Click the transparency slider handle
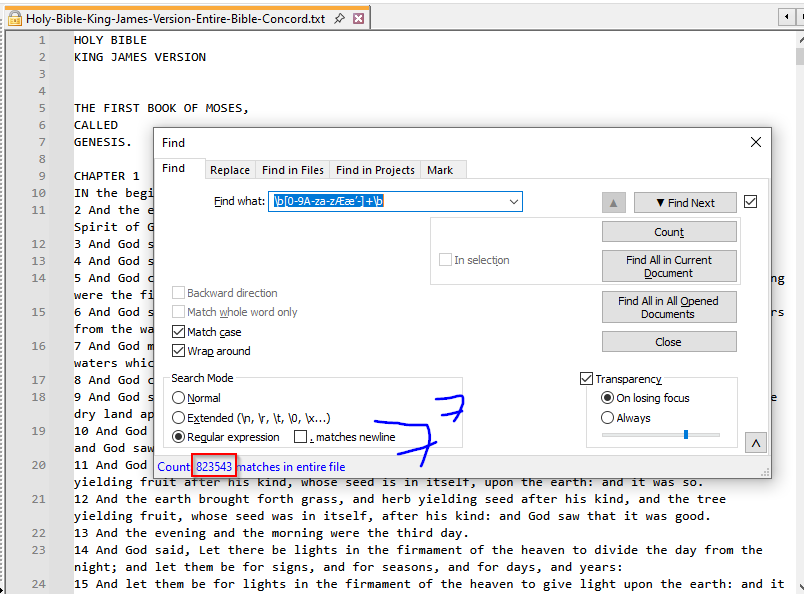Image resolution: width=804 pixels, height=594 pixels. tap(686, 434)
